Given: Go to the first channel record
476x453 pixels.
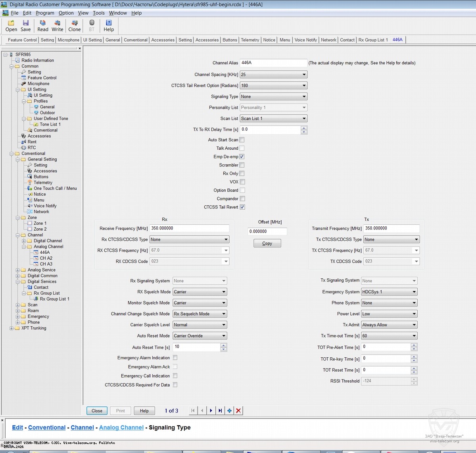Looking at the screenshot, I should (x=193, y=411).
